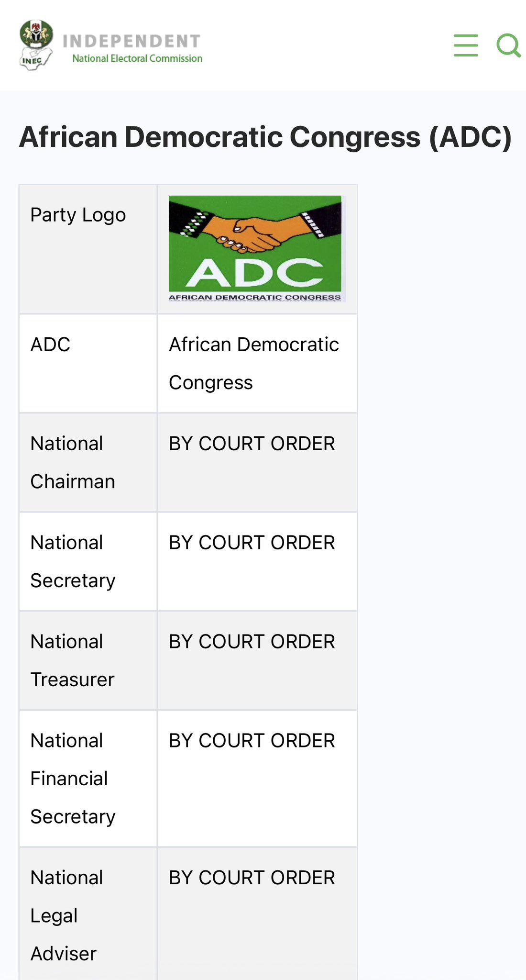Click "BY COURT ORDER" beside National Chairman
This screenshot has height=980, width=526.
(x=252, y=444)
